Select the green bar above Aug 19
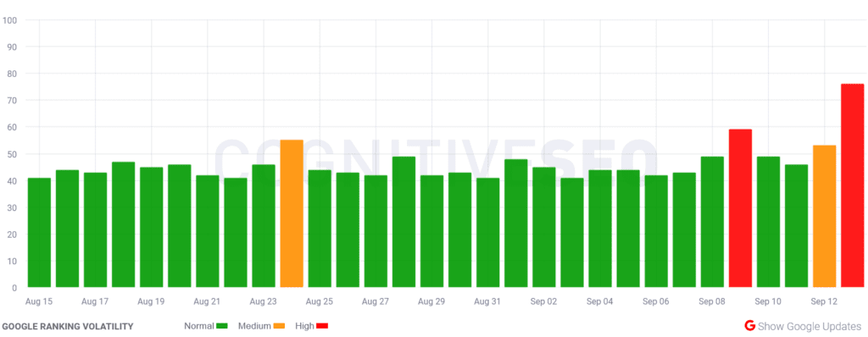 (x=152, y=228)
